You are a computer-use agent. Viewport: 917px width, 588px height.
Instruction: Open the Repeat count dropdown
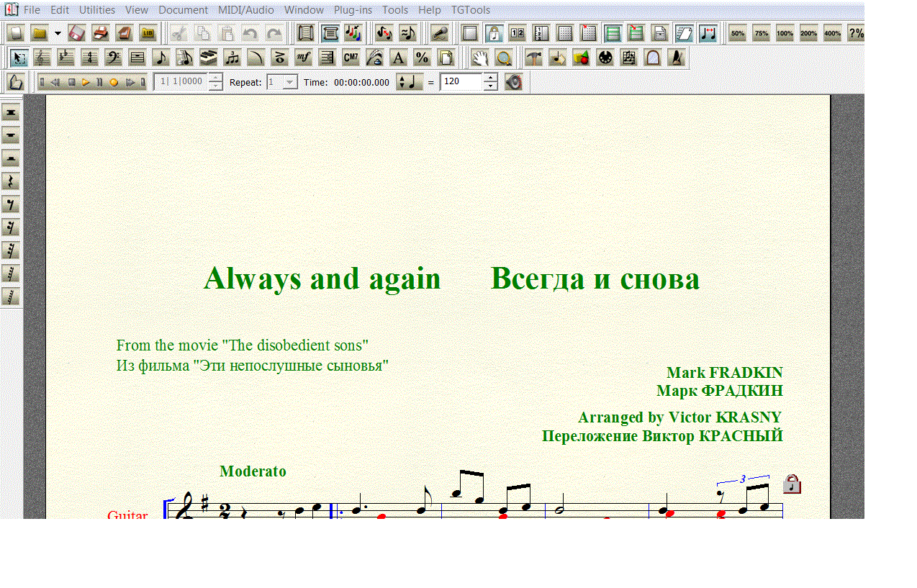click(290, 82)
